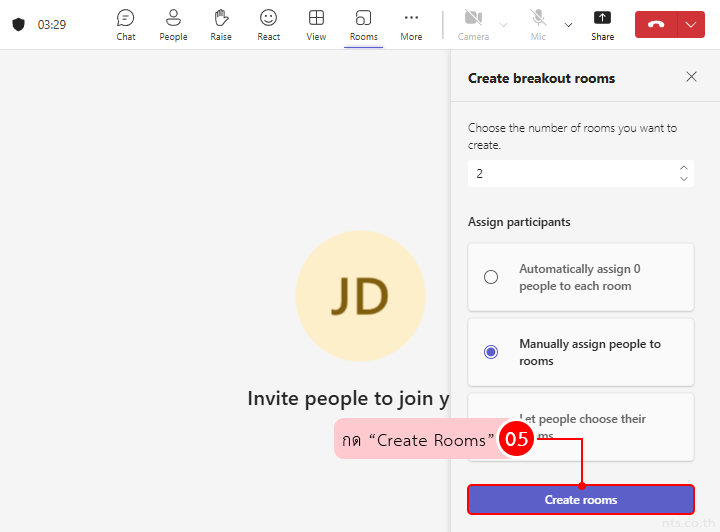Increase number of rooms with up arrow

click(x=684, y=168)
